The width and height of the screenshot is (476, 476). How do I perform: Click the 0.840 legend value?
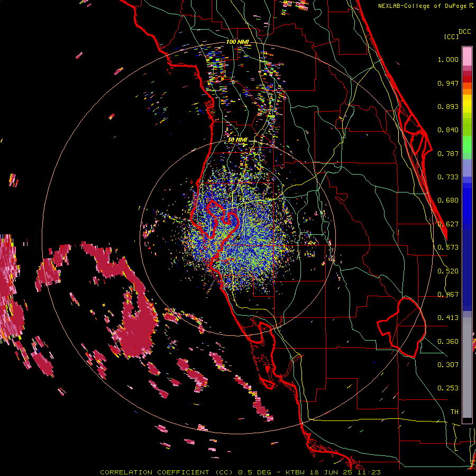448,130
